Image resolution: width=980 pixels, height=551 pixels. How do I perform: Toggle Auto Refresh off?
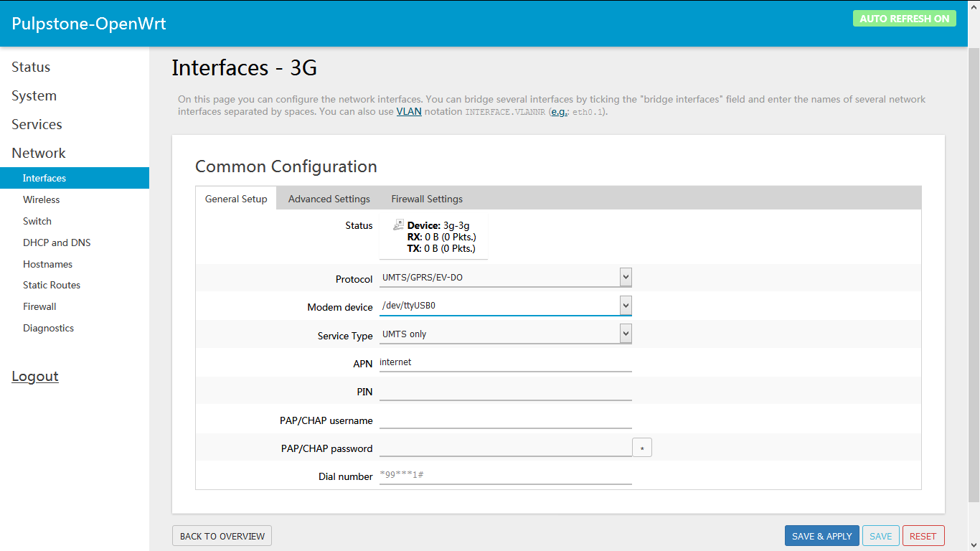tap(905, 18)
